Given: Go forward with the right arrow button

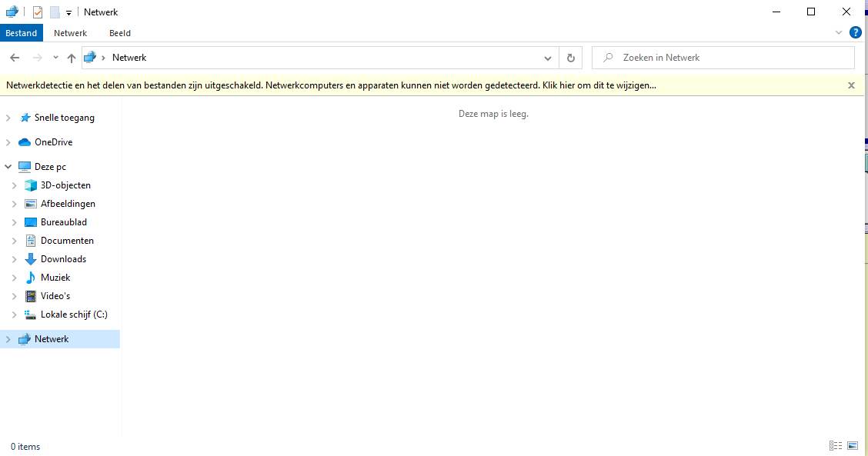Looking at the screenshot, I should pos(37,58).
